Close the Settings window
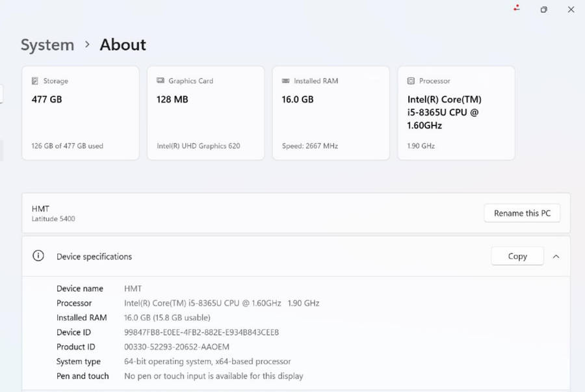The height and width of the screenshot is (392, 585). coord(571,10)
